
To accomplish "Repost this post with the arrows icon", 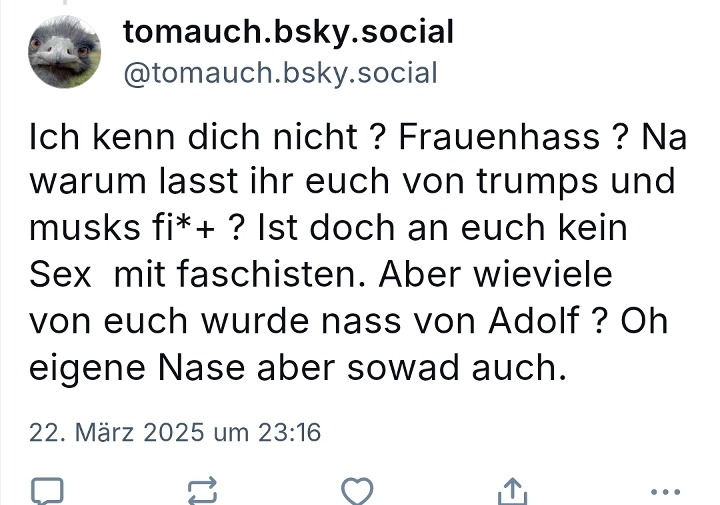I will coord(201,490).
